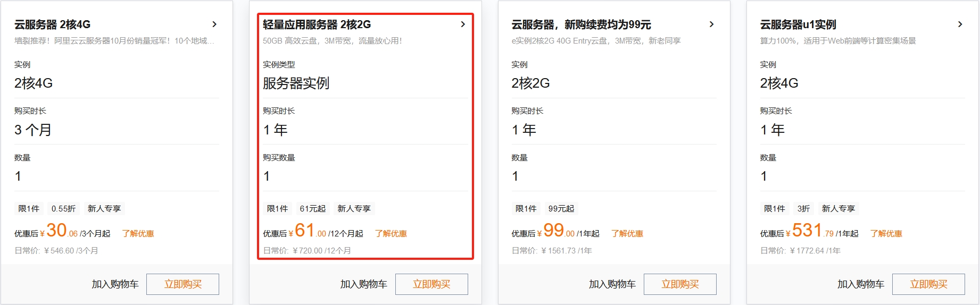The height and width of the screenshot is (305, 980).
Task: Click the 日常价 ¥546.60 /3个月 text
Action: [x=56, y=251]
